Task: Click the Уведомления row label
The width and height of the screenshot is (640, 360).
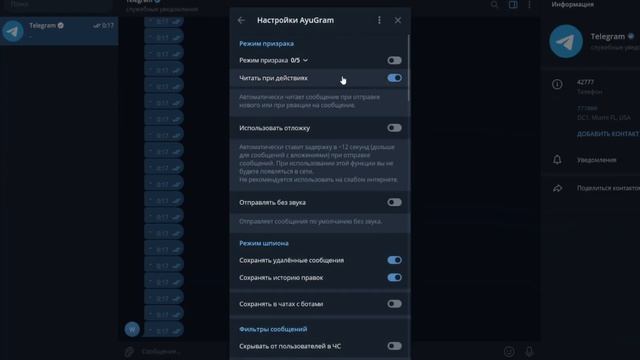Action: pyautogui.click(x=597, y=160)
